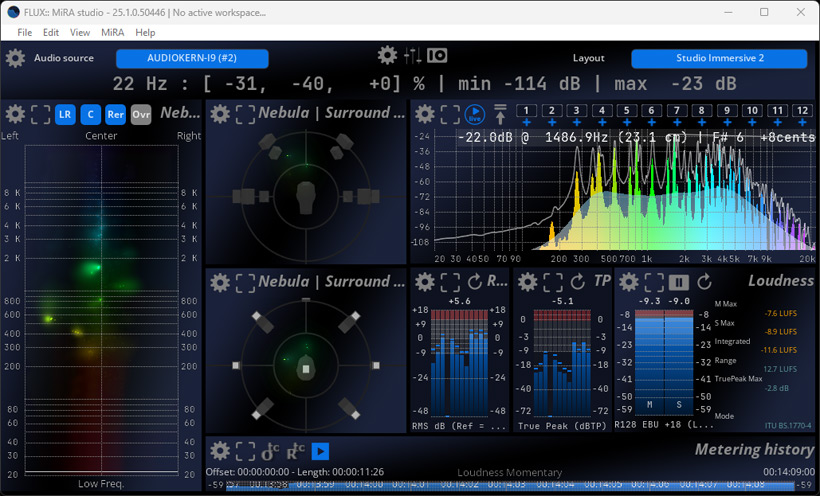This screenshot has height=496, width=820.
Task: Click the M momentary loudness meter bar
Action: pos(649,362)
